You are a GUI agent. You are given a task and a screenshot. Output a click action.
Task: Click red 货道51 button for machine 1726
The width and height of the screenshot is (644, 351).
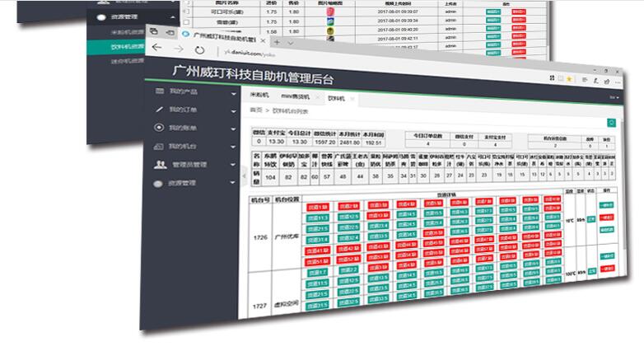coord(317,261)
